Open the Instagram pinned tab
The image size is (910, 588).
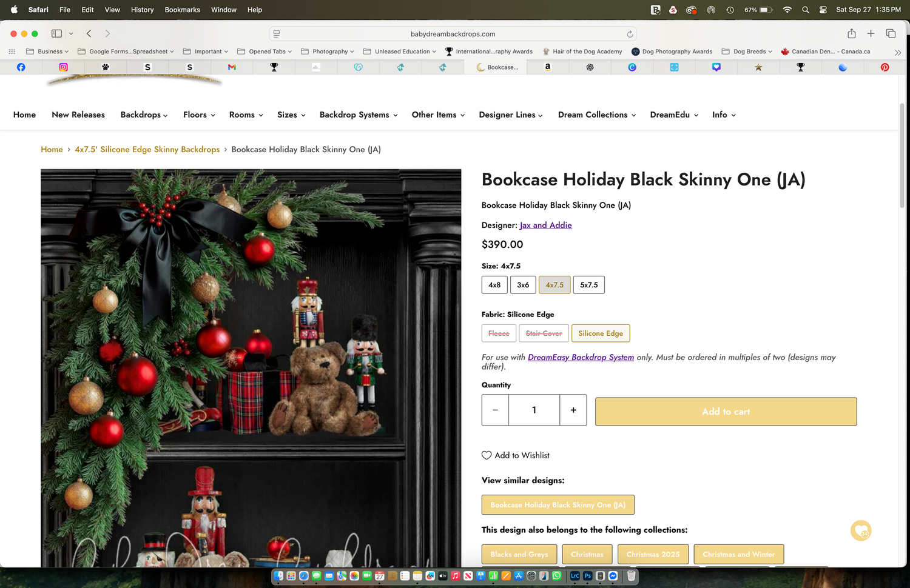click(x=63, y=67)
